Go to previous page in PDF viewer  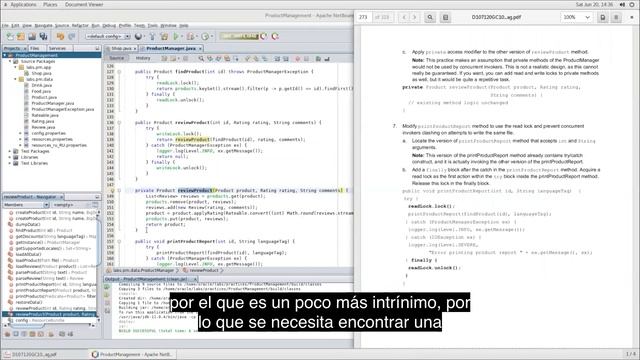(404, 17)
